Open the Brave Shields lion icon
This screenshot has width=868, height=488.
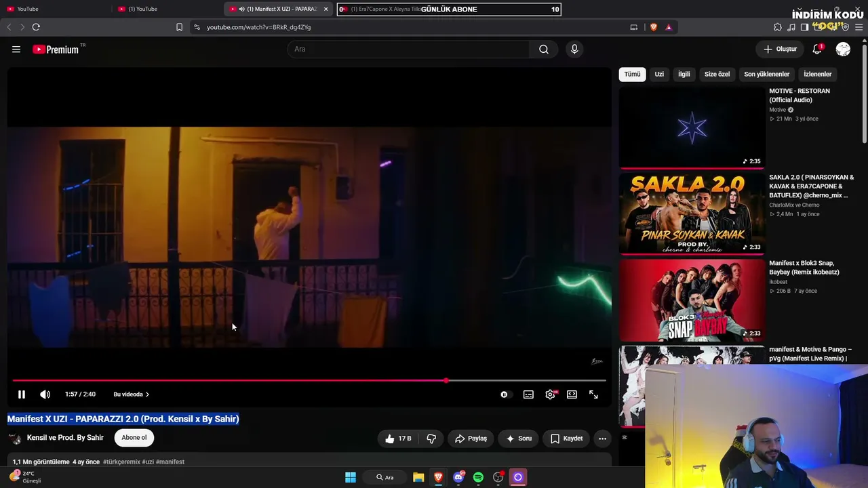point(654,27)
